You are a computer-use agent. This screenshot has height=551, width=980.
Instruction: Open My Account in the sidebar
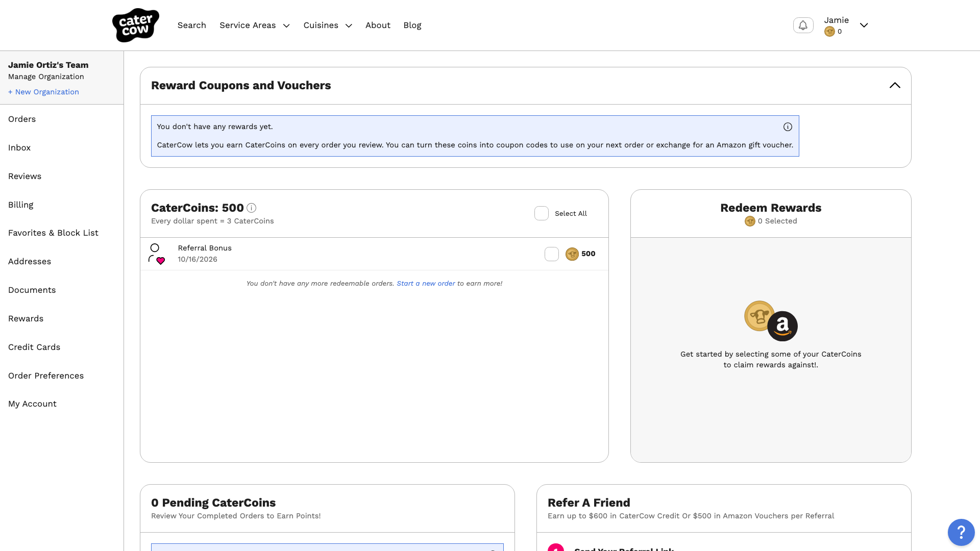pos(32,404)
